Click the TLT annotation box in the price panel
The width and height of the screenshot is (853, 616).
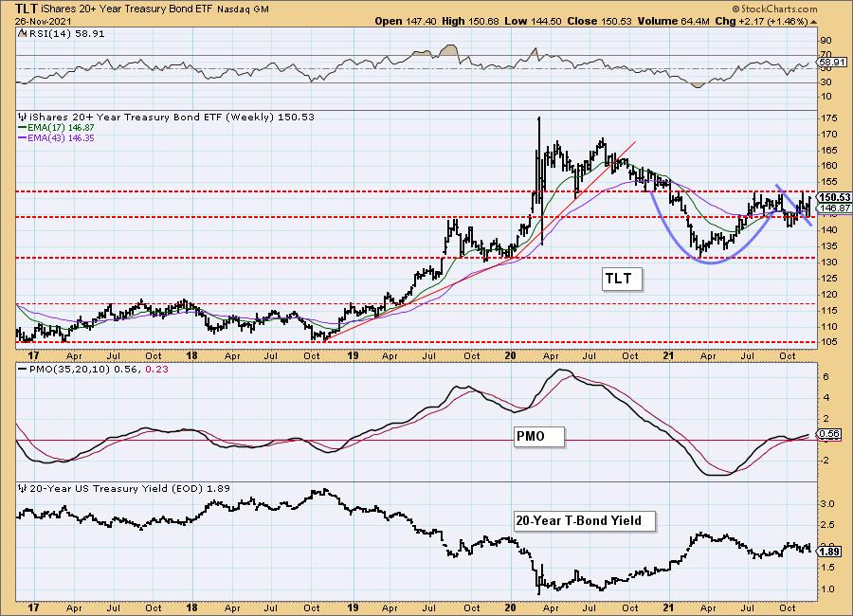pos(622,279)
